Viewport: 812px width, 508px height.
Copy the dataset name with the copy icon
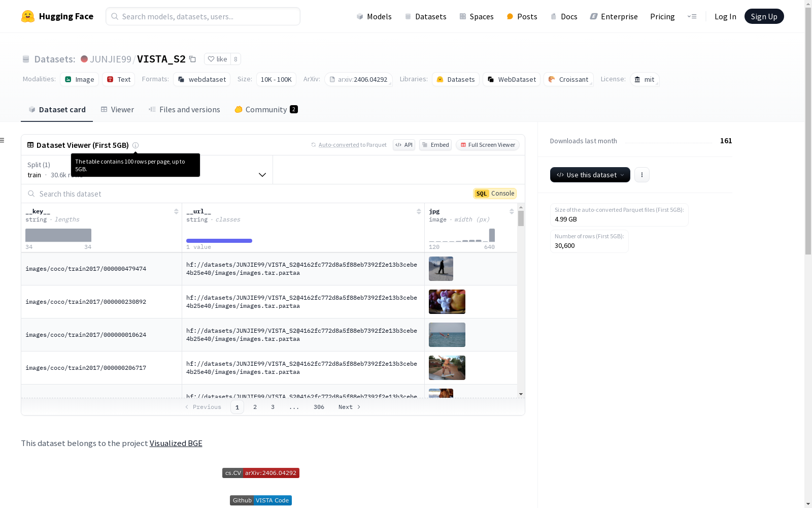point(192,59)
